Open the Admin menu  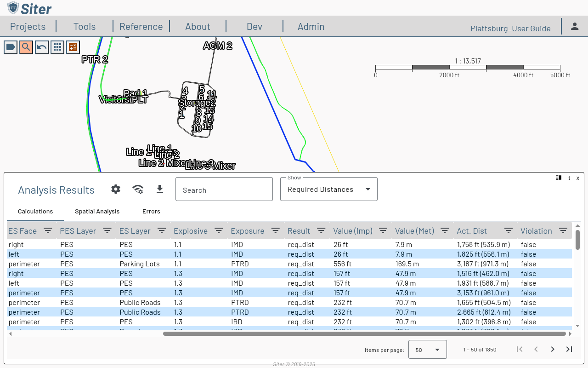click(311, 26)
